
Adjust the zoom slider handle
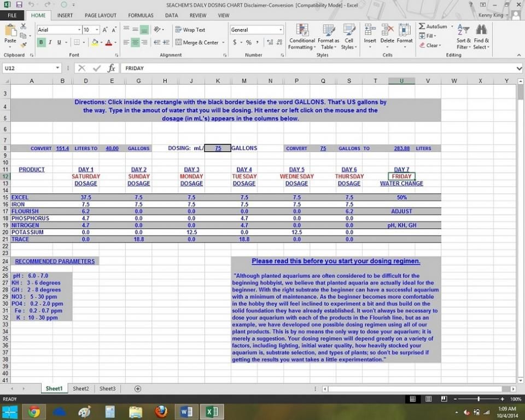479,399
